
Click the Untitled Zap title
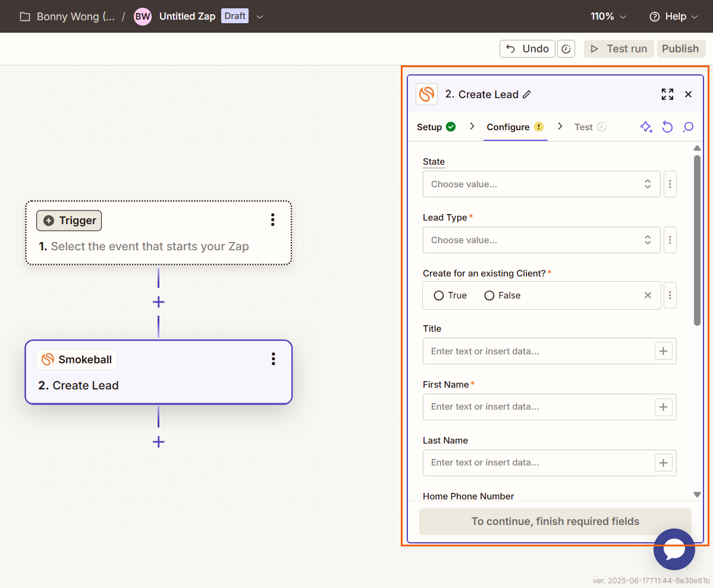point(187,17)
